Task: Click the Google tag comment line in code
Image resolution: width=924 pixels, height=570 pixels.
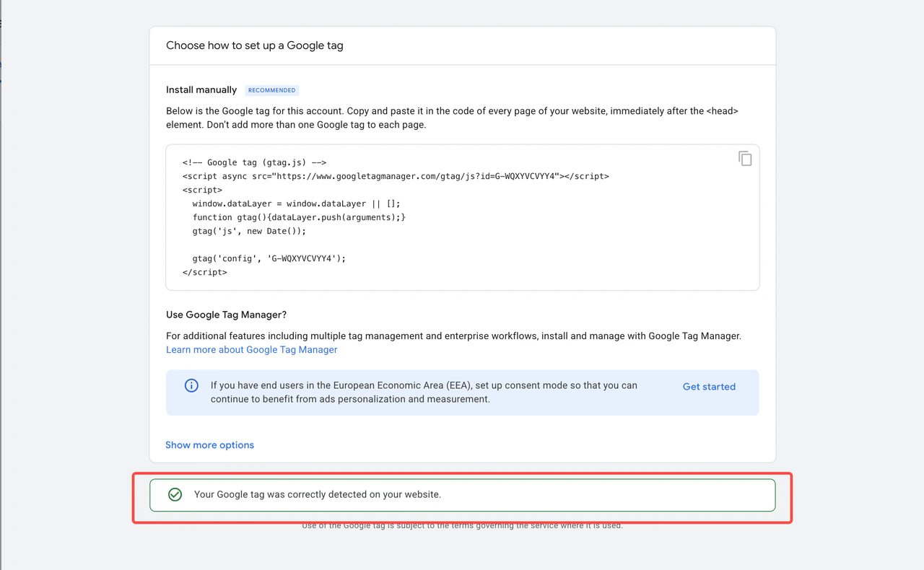Action: 254,163
